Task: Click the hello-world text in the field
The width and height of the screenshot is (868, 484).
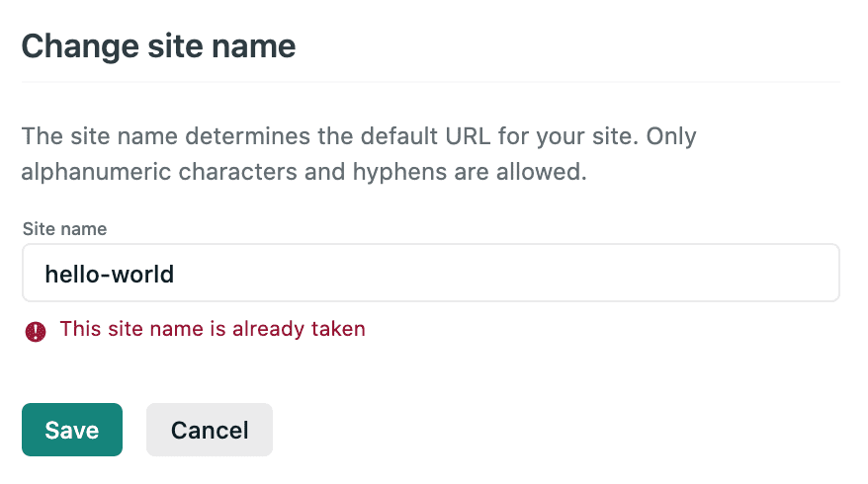Action: pyautogui.click(x=110, y=274)
